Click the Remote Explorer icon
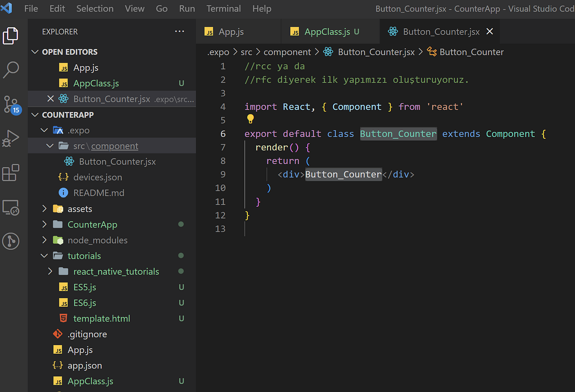The width and height of the screenshot is (575, 392). [x=11, y=207]
